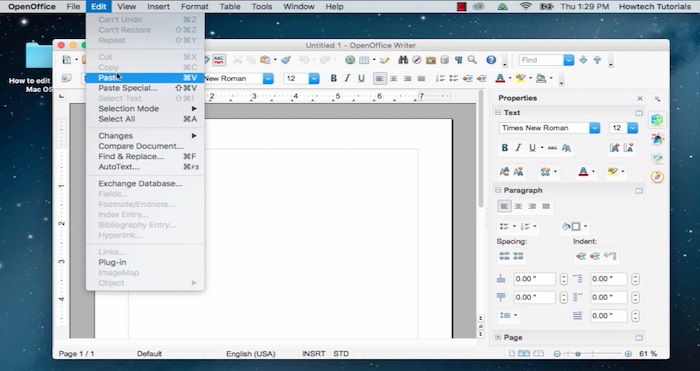Click sidebar Font Color icon
Image resolution: width=700 pixels, height=371 pixels.
(583, 172)
